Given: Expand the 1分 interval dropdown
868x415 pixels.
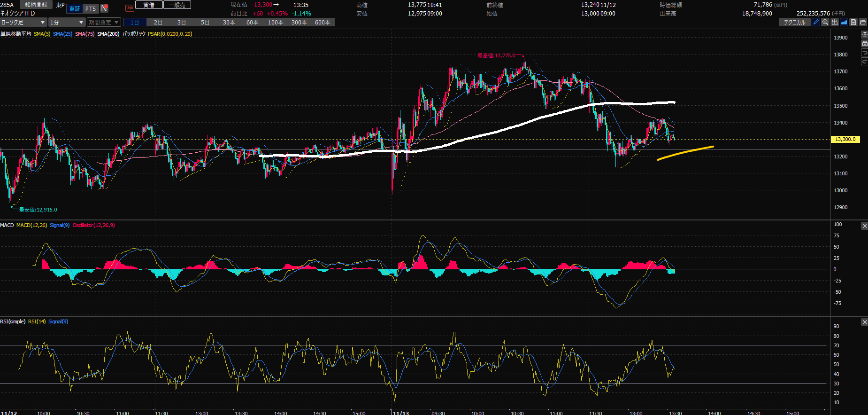Looking at the screenshot, I should (x=67, y=22).
